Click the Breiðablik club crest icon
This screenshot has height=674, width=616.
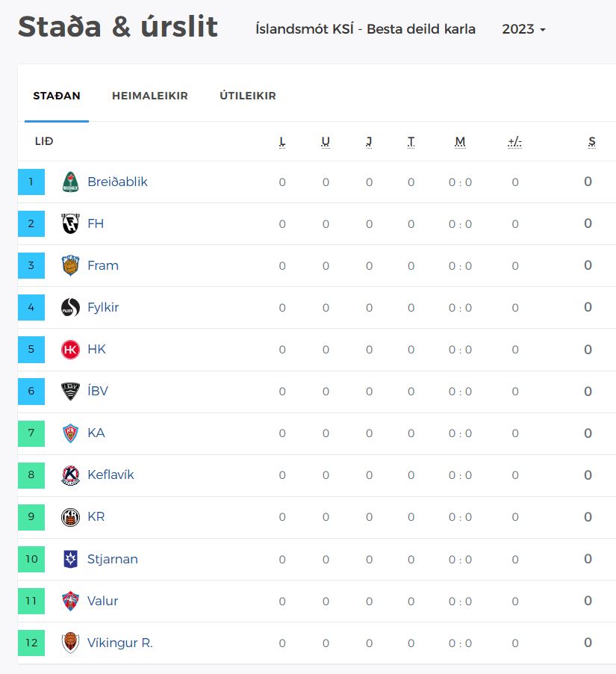[x=70, y=182]
